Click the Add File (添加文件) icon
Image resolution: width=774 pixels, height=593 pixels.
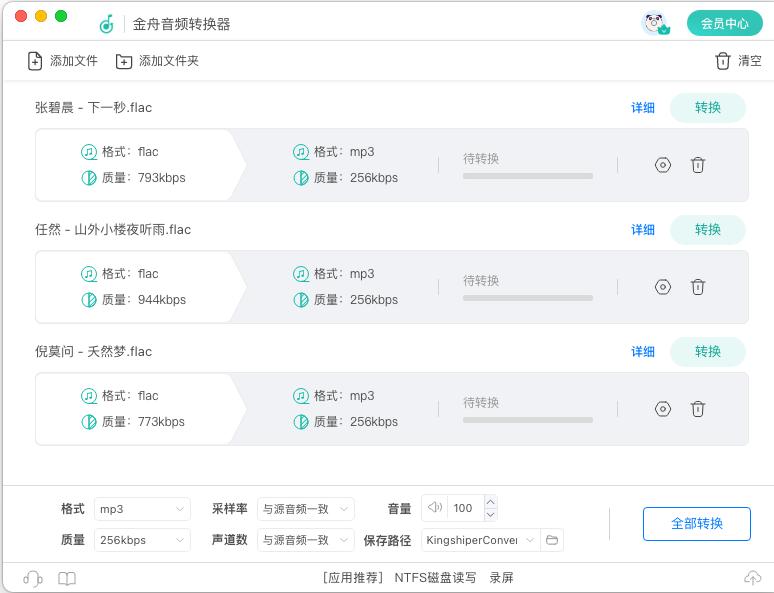tap(35, 61)
